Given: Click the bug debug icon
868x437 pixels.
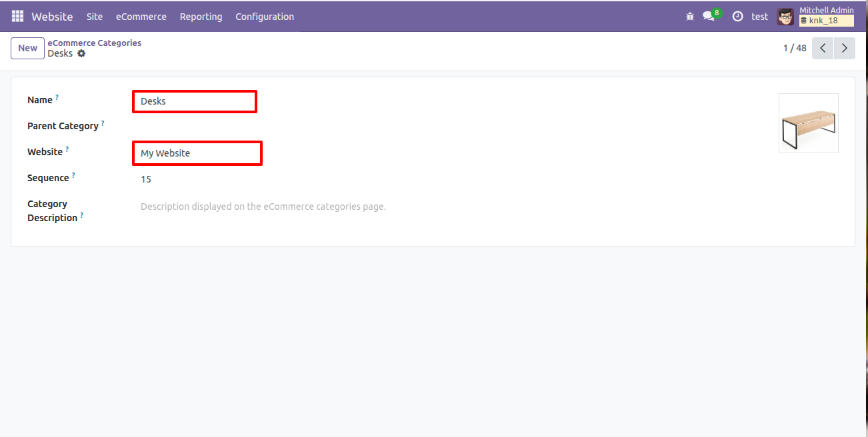Looking at the screenshot, I should (x=689, y=17).
